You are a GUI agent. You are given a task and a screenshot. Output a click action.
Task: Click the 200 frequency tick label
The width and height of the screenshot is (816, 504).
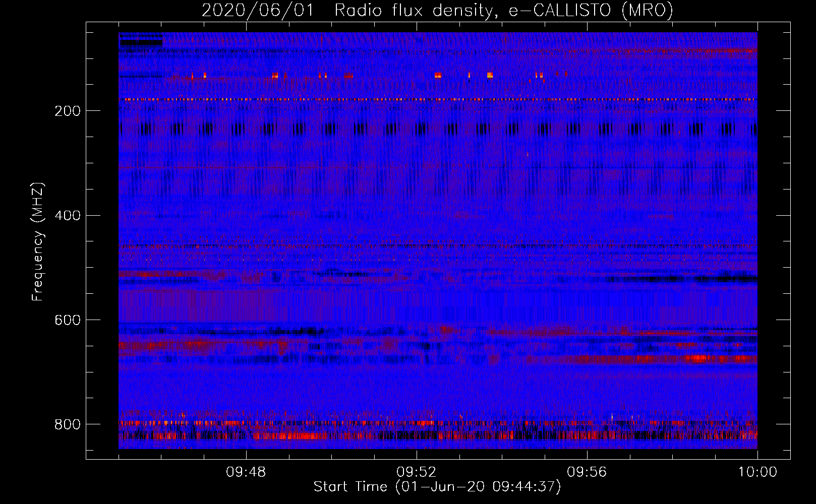click(x=67, y=111)
